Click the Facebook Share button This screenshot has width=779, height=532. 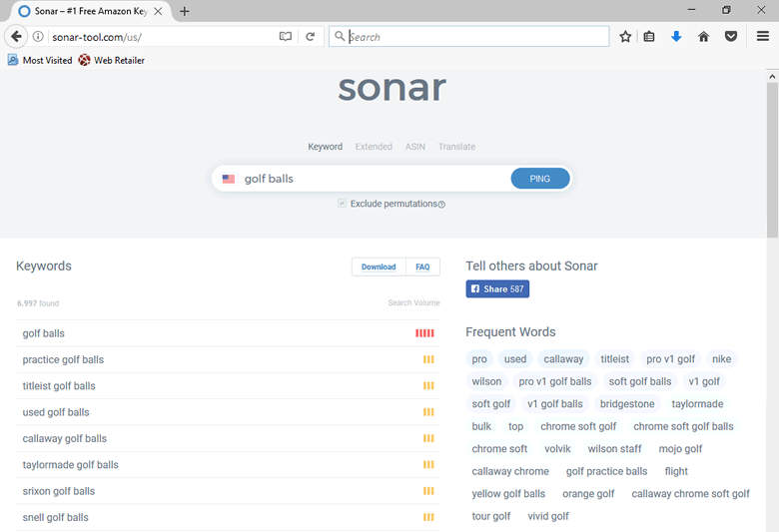coord(497,289)
